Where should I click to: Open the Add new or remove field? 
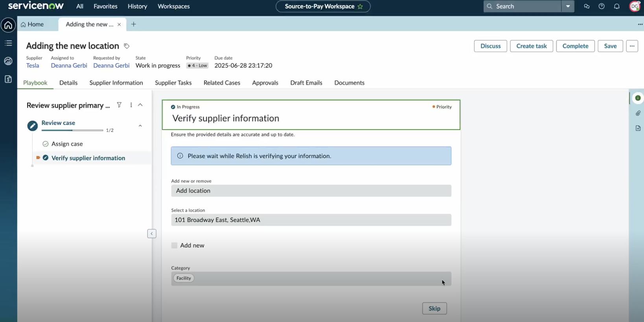point(311,191)
